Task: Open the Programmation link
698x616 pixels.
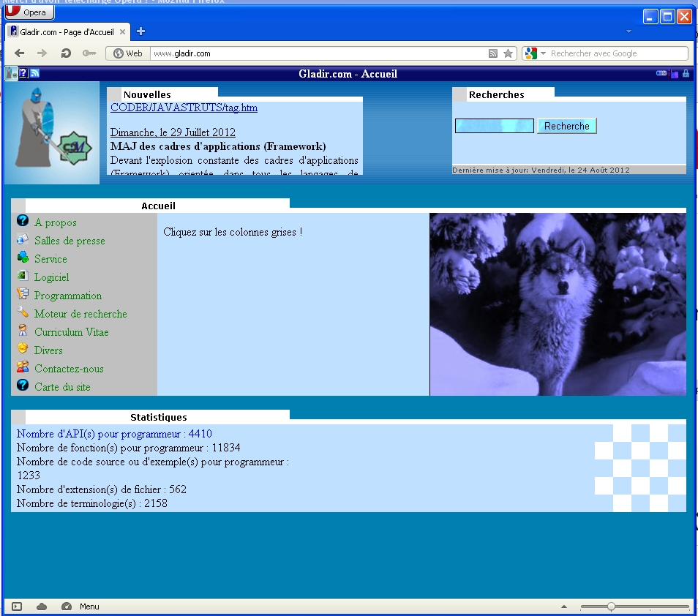Action: pos(67,296)
